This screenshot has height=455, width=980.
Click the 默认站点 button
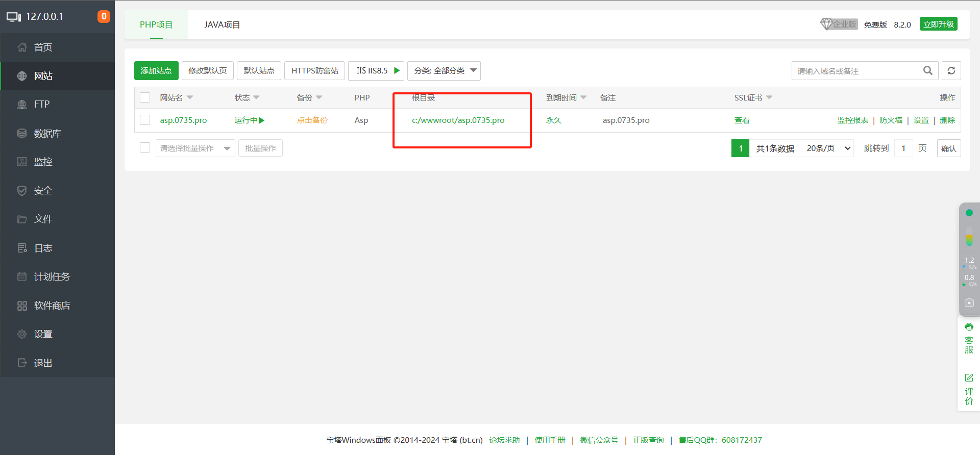(x=259, y=70)
